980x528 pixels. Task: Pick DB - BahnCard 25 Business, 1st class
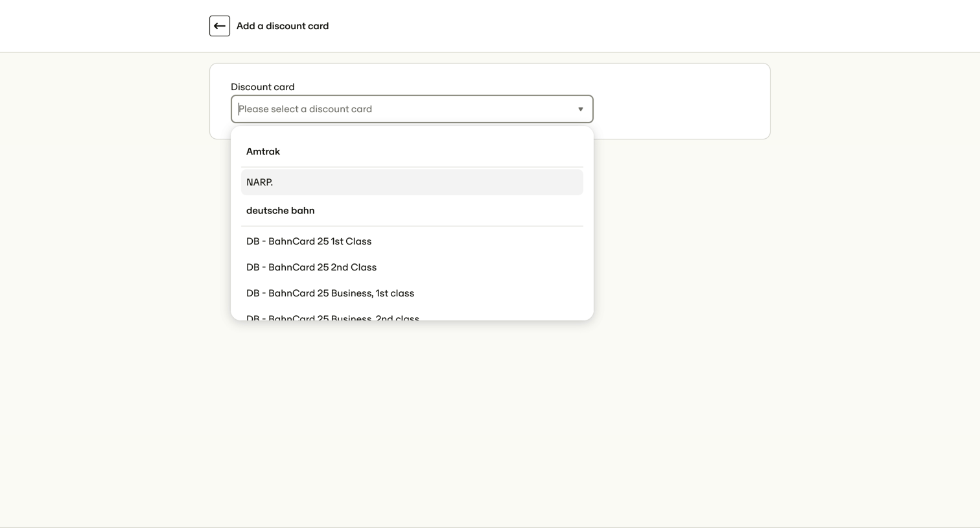412,293
